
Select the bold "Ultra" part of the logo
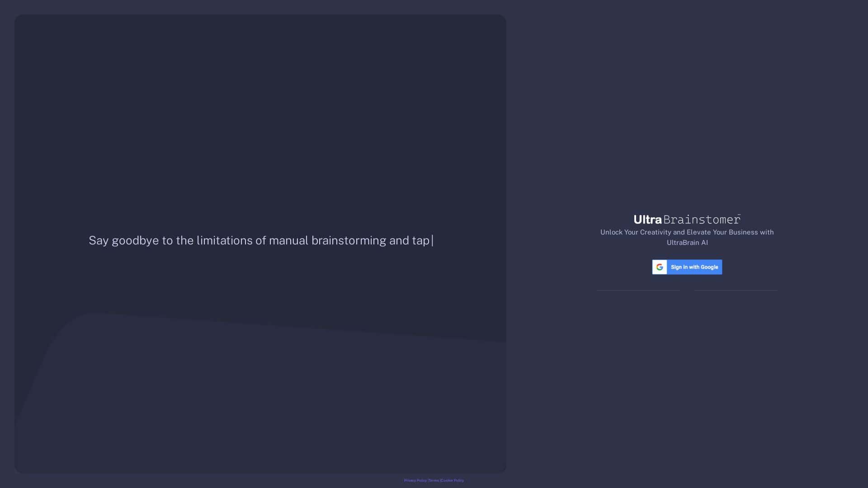click(647, 220)
